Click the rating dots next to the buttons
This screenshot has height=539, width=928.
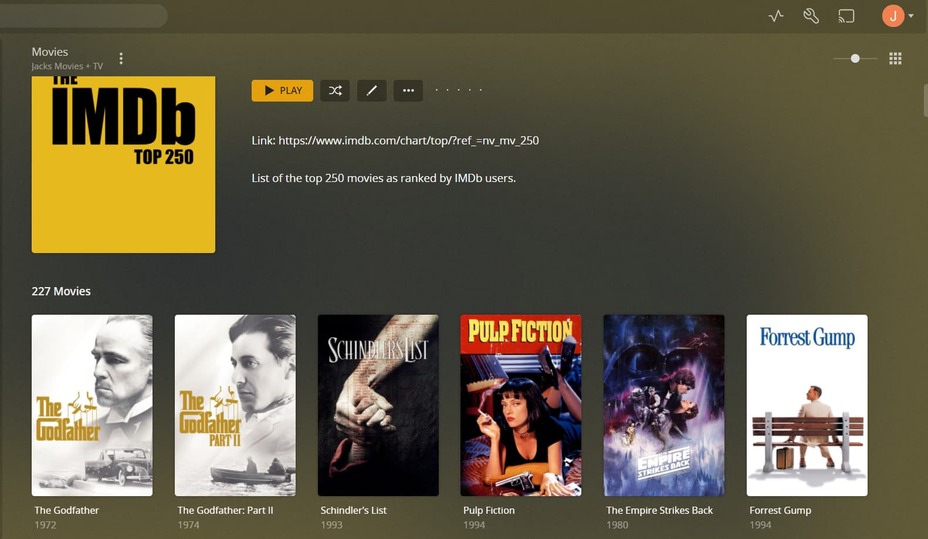pyautogui.click(x=459, y=90)
